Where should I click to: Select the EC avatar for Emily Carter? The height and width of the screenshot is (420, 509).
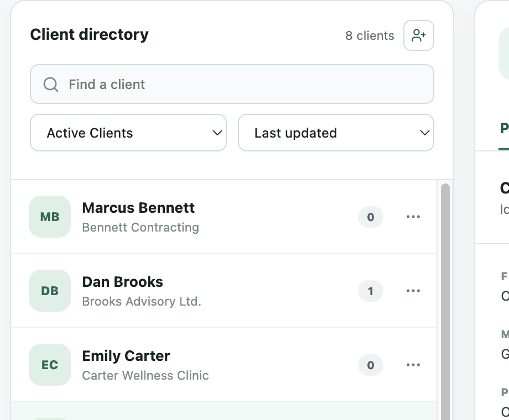pos(50,365)
